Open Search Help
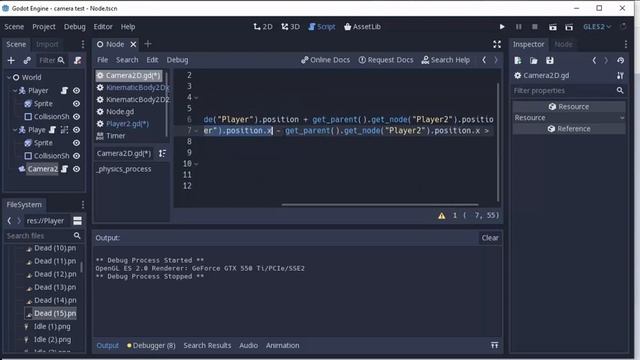This screenshot has height=360, width=640. coord(446,60)
